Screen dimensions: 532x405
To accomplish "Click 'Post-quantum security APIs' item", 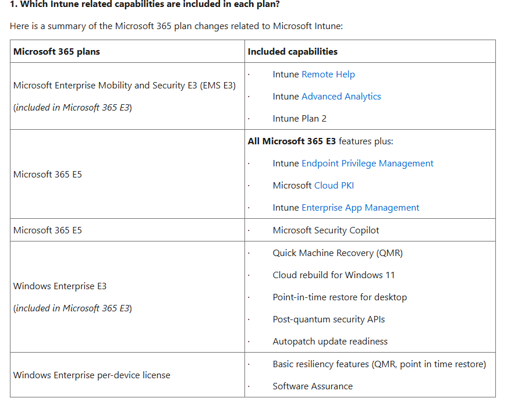I will [328, 319].
